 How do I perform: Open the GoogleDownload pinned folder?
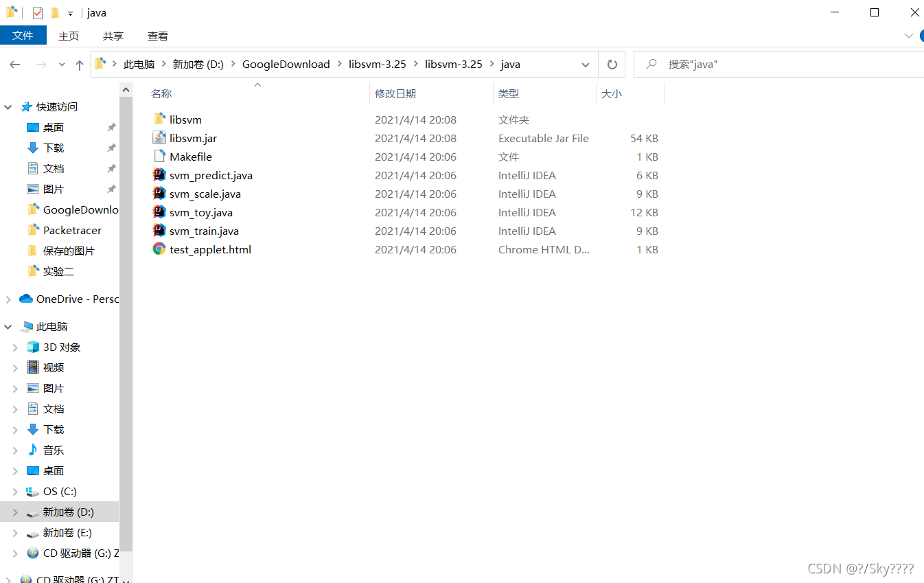pyautogui.click(x=72, y=209)
